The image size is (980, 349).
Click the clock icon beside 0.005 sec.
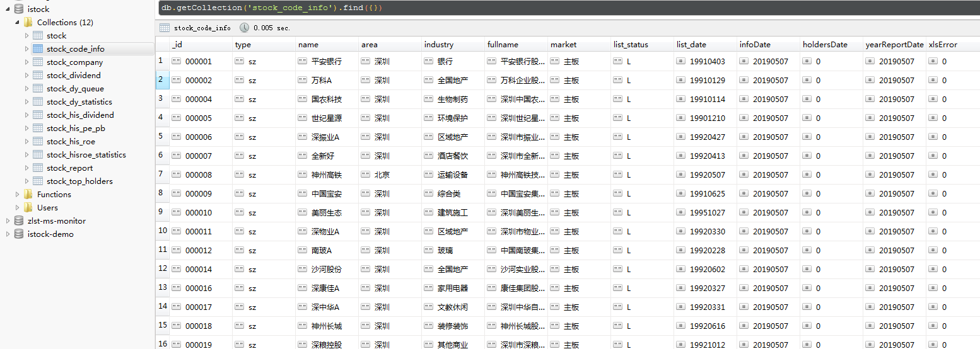[x=244, y=28]
